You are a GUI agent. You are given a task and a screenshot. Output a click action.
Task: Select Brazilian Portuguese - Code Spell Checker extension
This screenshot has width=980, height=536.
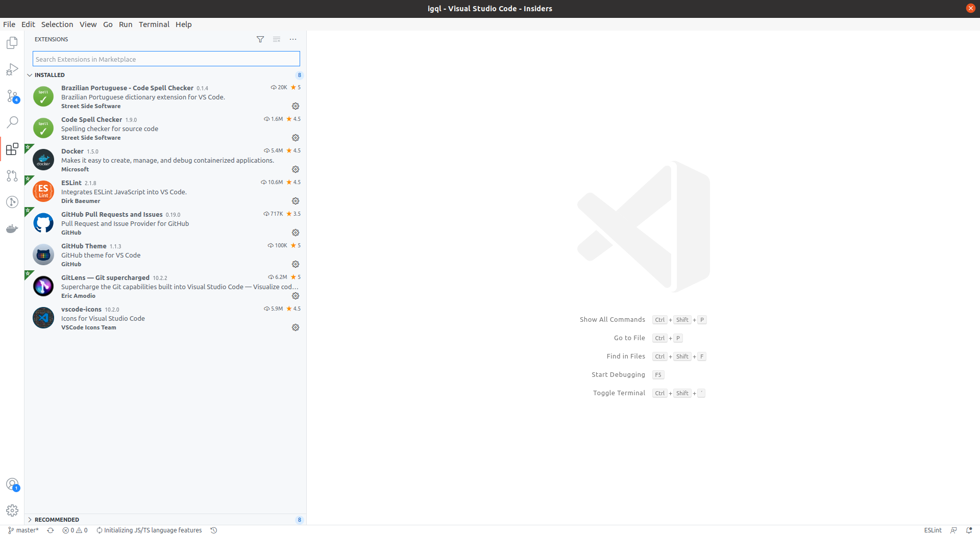pyautogui.click(x=165, y=96)
